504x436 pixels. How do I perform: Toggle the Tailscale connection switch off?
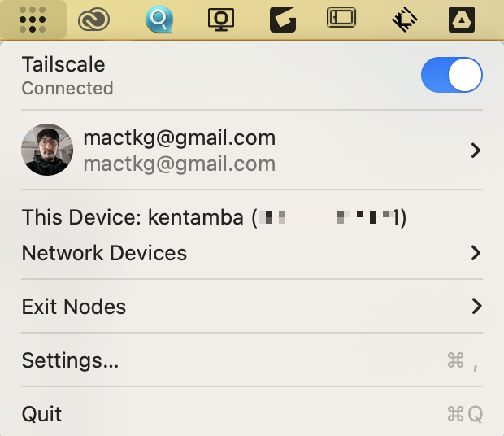coord(451,75)
